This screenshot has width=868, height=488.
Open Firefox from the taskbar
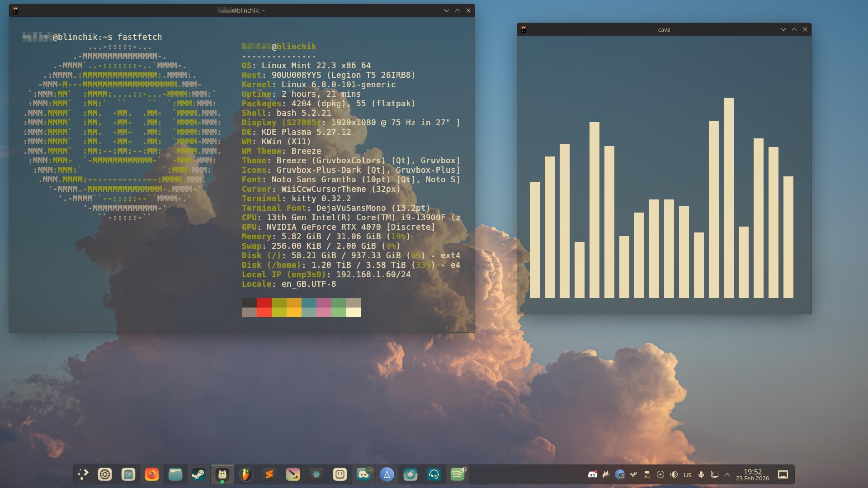(x=151, y=474)
